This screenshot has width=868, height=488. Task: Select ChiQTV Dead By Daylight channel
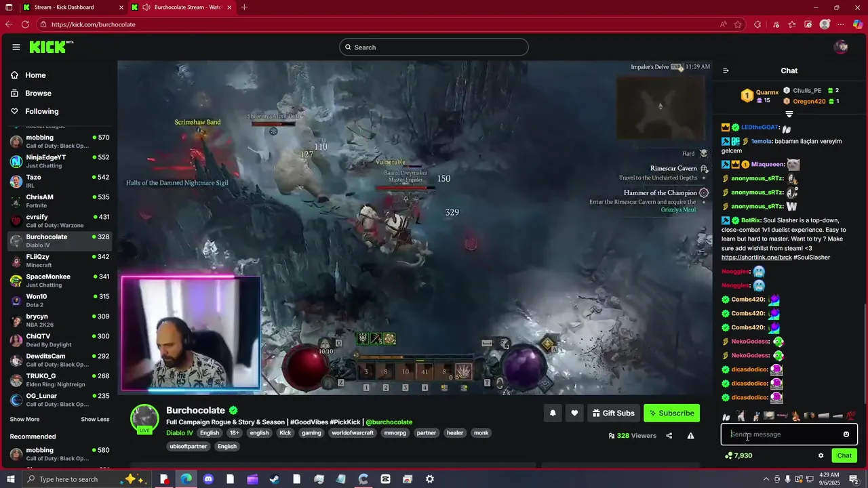pos(58,340)
